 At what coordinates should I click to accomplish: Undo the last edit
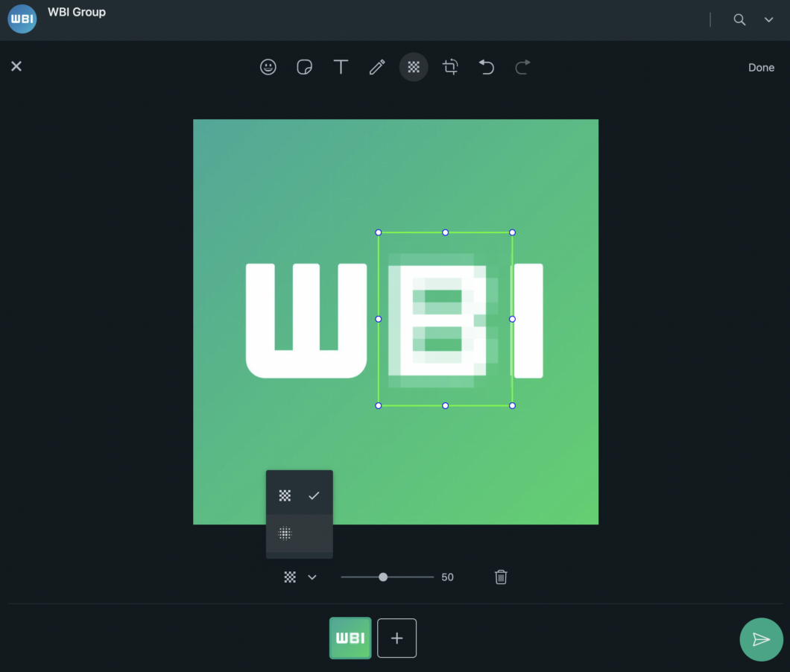[x=487, y=67]
